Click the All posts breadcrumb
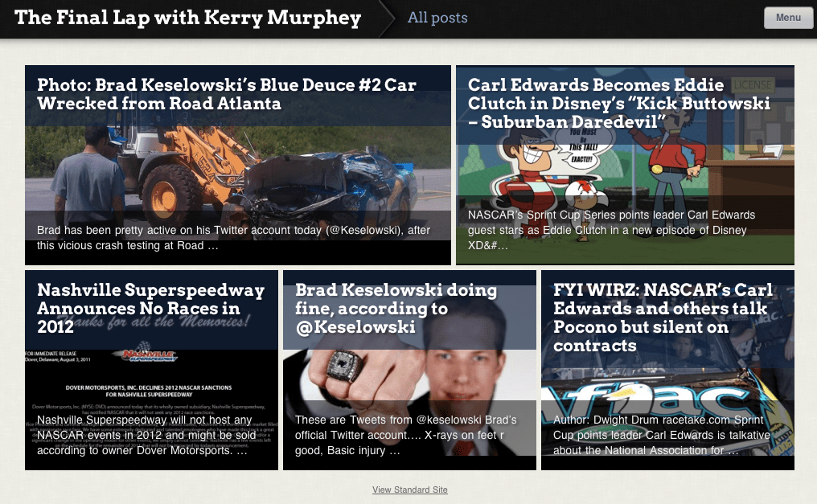The image size is (817, 504). coord(437,18)
